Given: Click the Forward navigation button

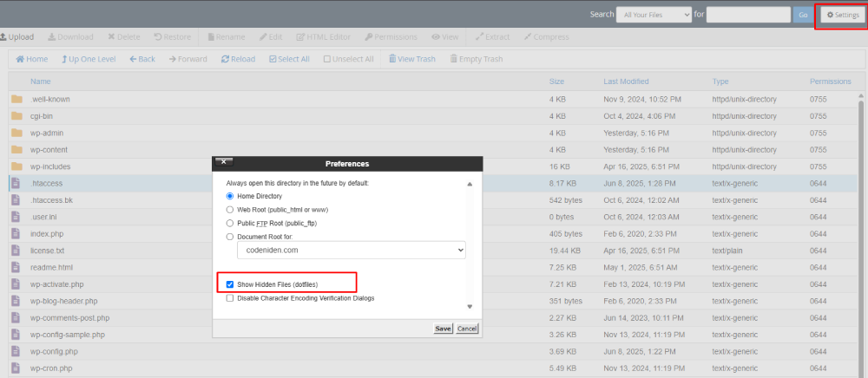Looking at the screenshot, I should [188, 59].
